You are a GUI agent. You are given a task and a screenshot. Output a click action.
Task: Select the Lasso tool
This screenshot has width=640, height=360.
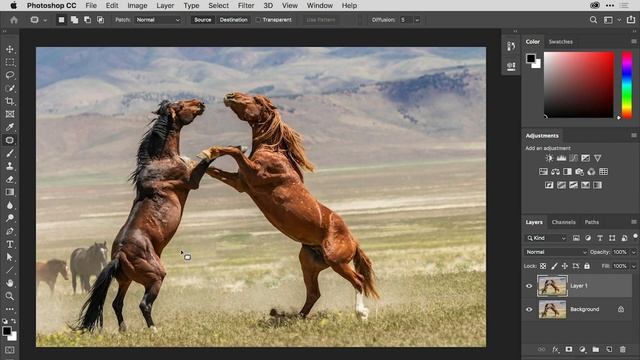pyautogui.click(x=10, y=75)
